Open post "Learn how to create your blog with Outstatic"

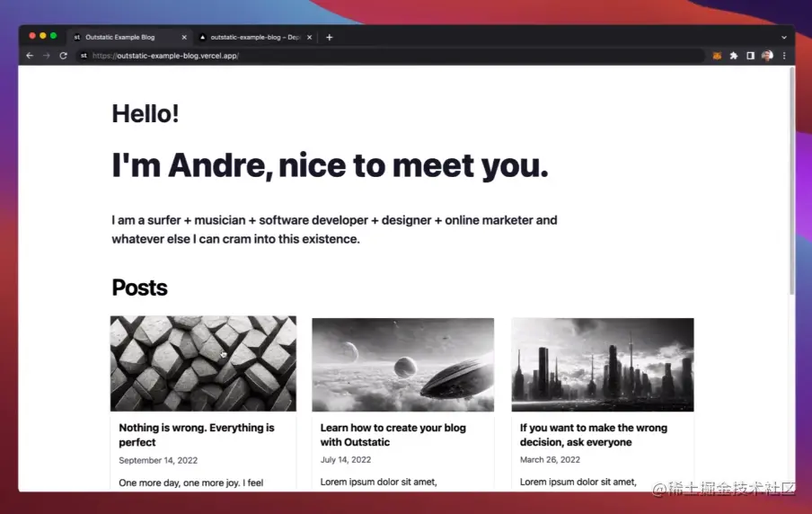pyautogui.click(x=393, y=435)
